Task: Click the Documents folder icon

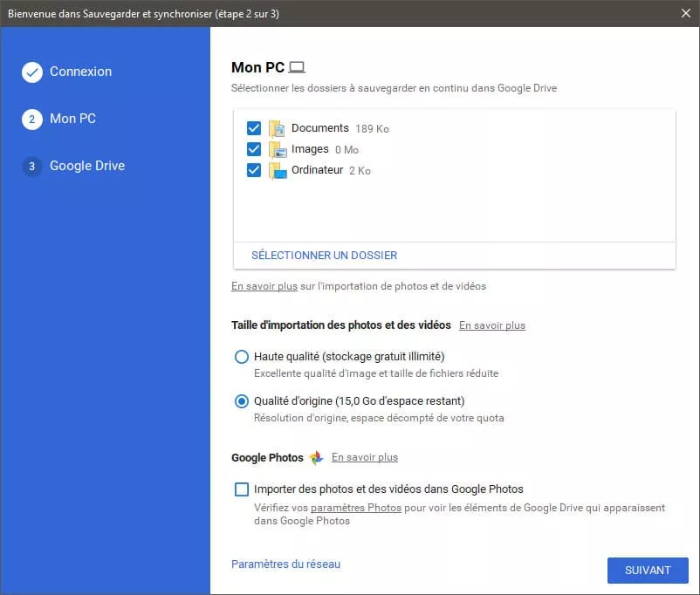Action: click(x=277, y=128)
